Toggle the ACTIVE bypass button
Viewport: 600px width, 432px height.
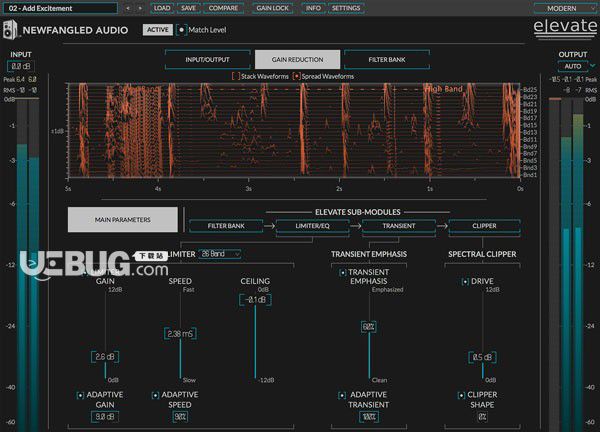pos(158,30)
